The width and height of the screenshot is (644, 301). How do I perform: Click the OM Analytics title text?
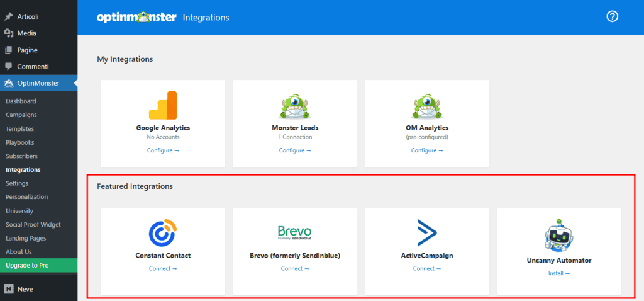[x=427, y=128]
